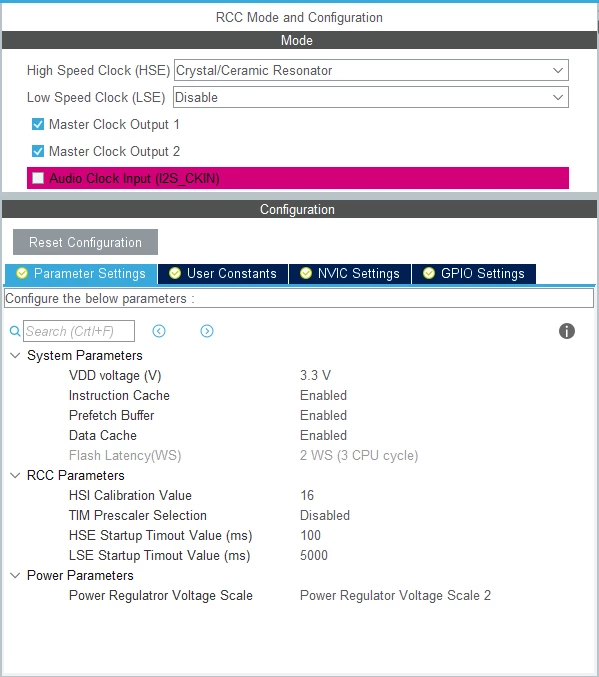This screenshot has height=677, width=599.
Task: Go to next search result arrow
Action: (x=207, y=331)
